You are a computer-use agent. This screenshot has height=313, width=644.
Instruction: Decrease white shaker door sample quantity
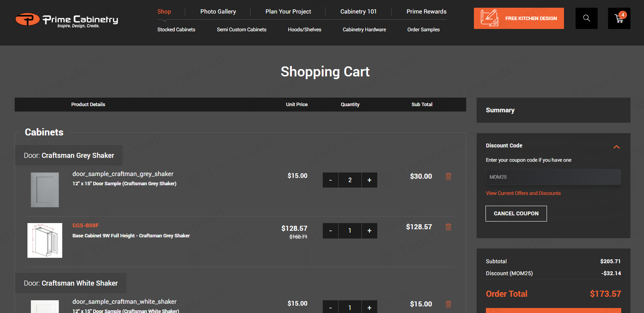(x=331, y=307)
